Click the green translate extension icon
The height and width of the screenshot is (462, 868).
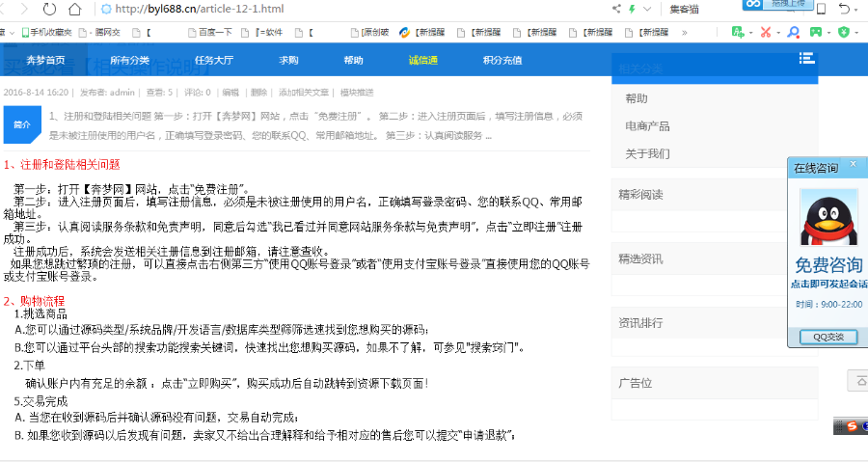(738, 32)
